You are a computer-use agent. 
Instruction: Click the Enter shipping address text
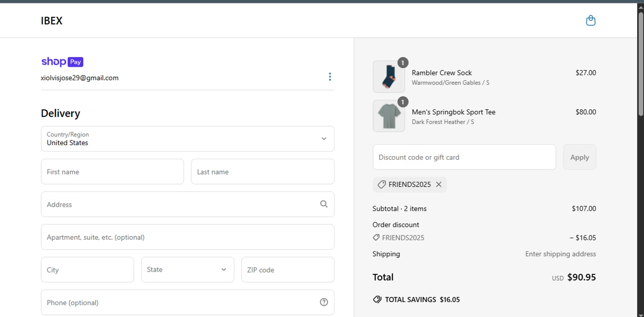point(560,254)
